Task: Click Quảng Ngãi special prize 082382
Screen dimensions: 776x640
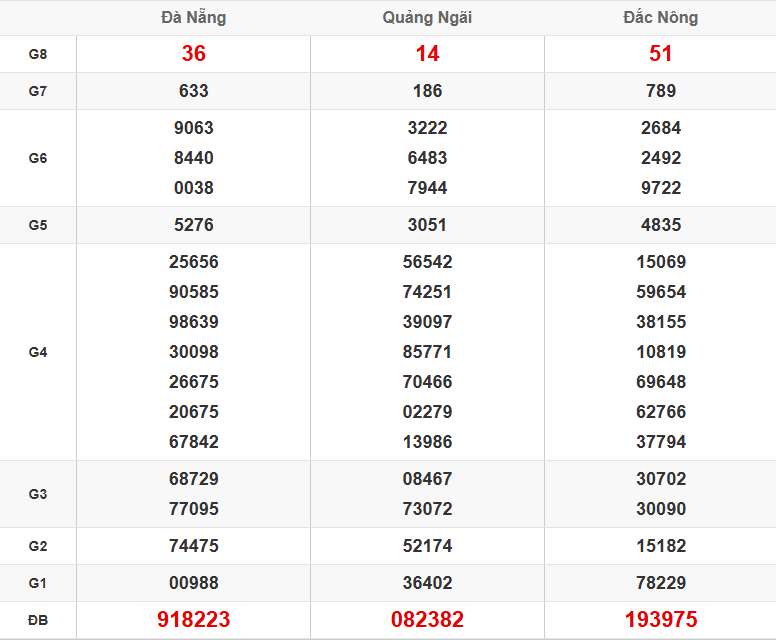Action: (427, 620)
